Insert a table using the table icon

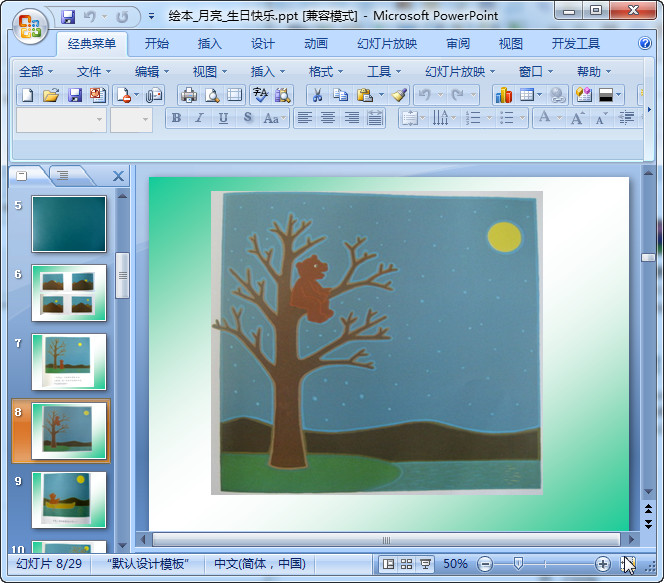tap(526, 95)
